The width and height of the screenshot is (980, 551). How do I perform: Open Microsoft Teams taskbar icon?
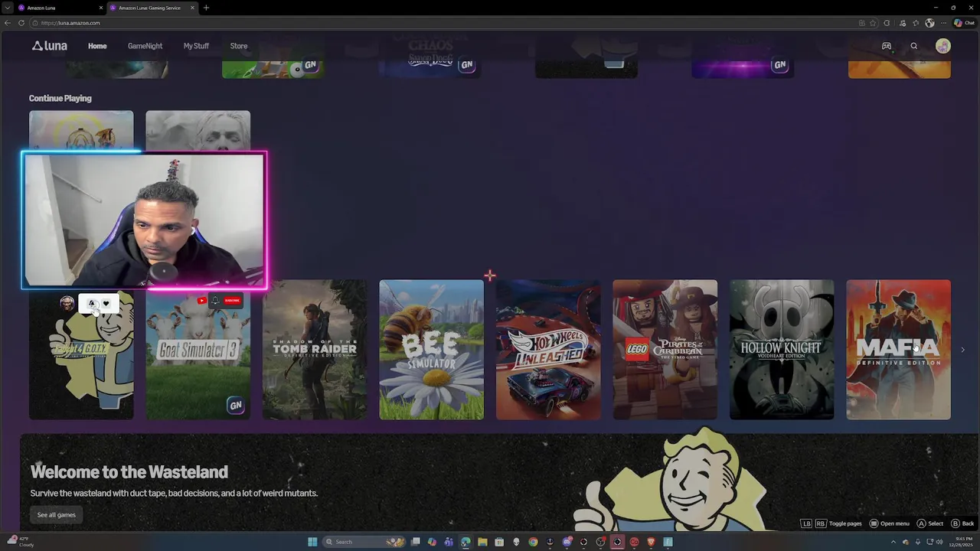[x=449, y=542]
